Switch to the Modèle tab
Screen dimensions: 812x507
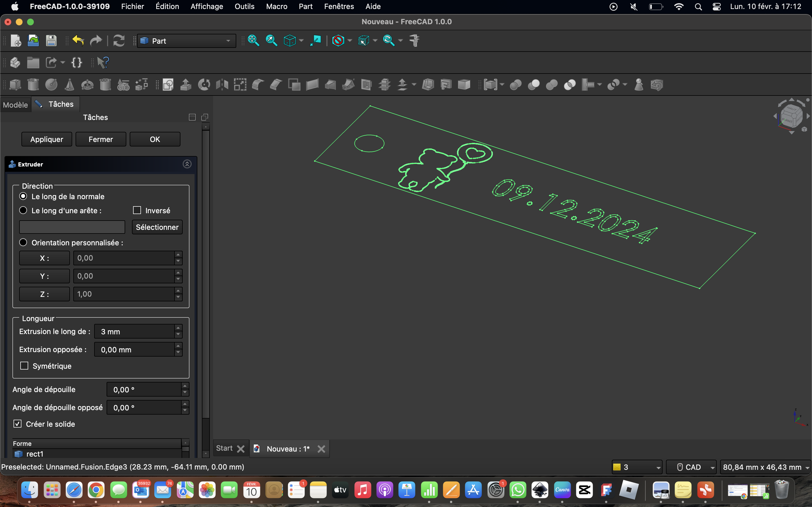pyautogui.click(x=16, y=104)
